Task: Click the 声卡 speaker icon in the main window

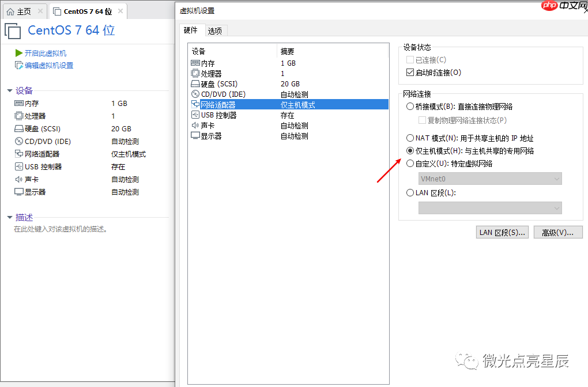Action: click(x=19, y=179)
